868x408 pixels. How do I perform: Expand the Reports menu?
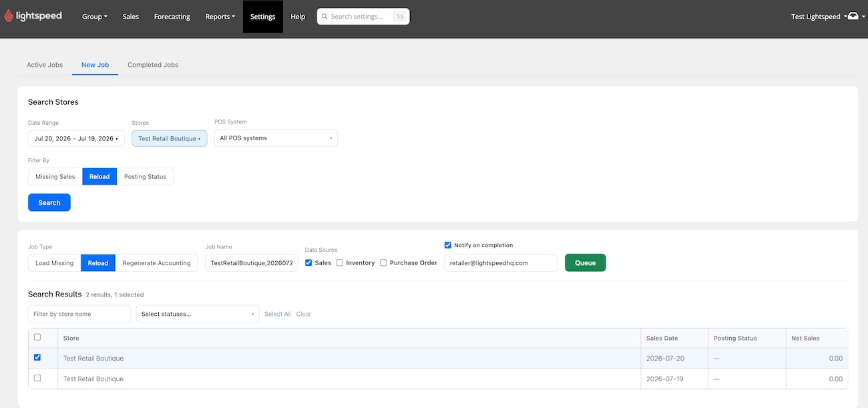pyautogui.click(x=220, y=17)
